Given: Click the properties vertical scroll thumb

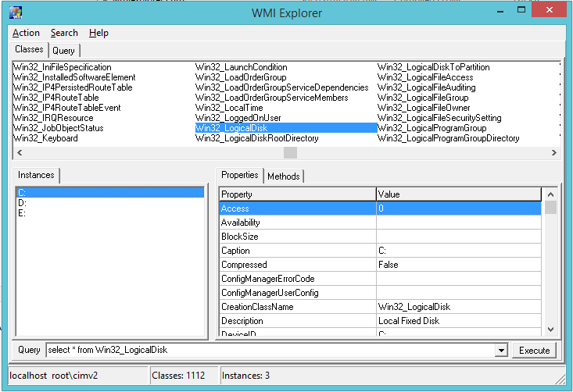Looking at the screenshot, I should [550, 207].
